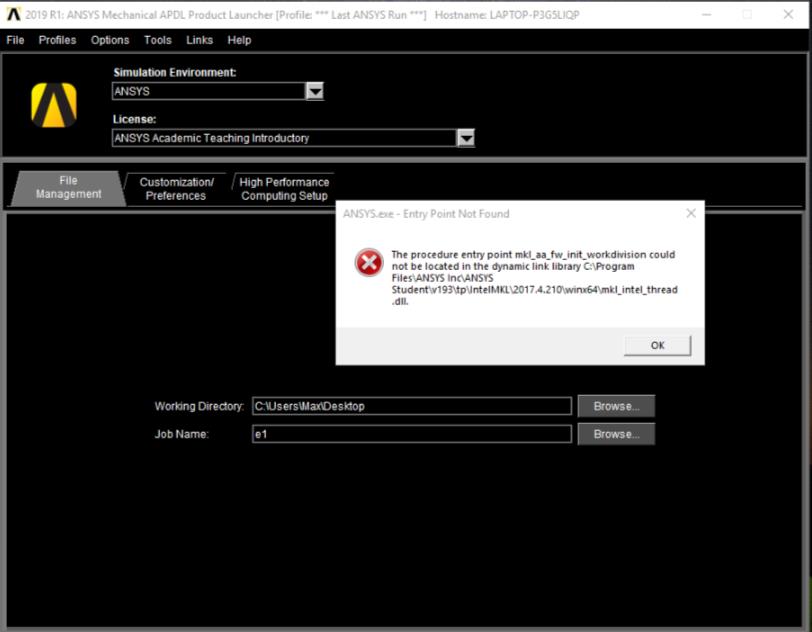Click the License label
Viewport: 812px width, 632px height.
tap(134, 119)
